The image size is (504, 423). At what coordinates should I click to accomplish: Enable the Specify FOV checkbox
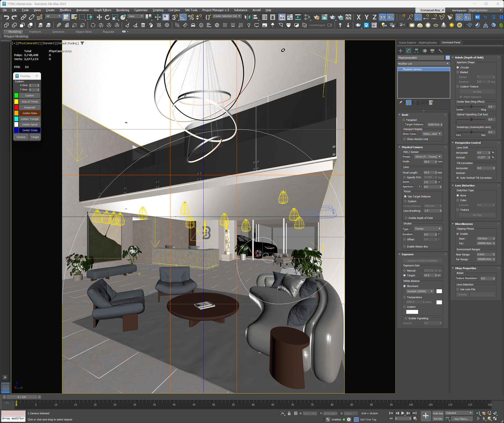coord(405,177)
